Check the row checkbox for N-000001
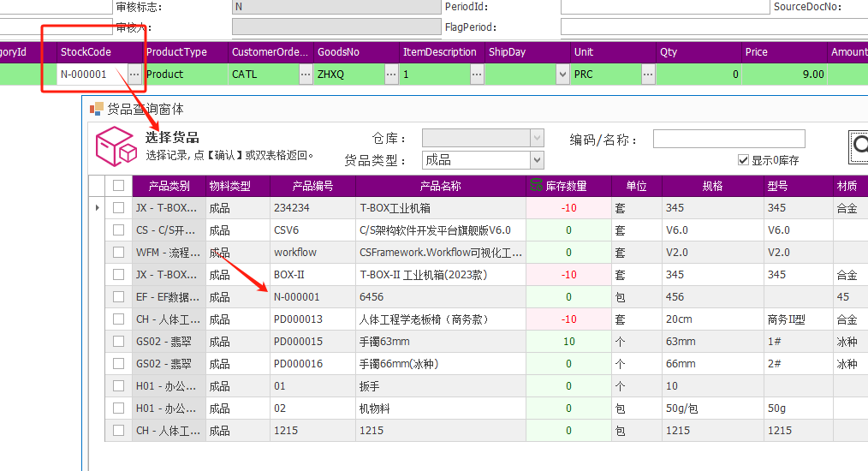The image size is (868, 471). click(118, 297)
